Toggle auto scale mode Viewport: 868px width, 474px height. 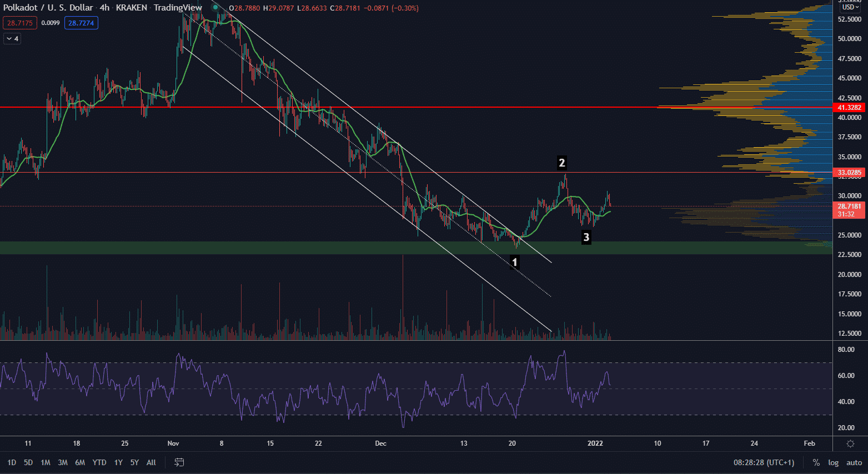tap(854, 462)
